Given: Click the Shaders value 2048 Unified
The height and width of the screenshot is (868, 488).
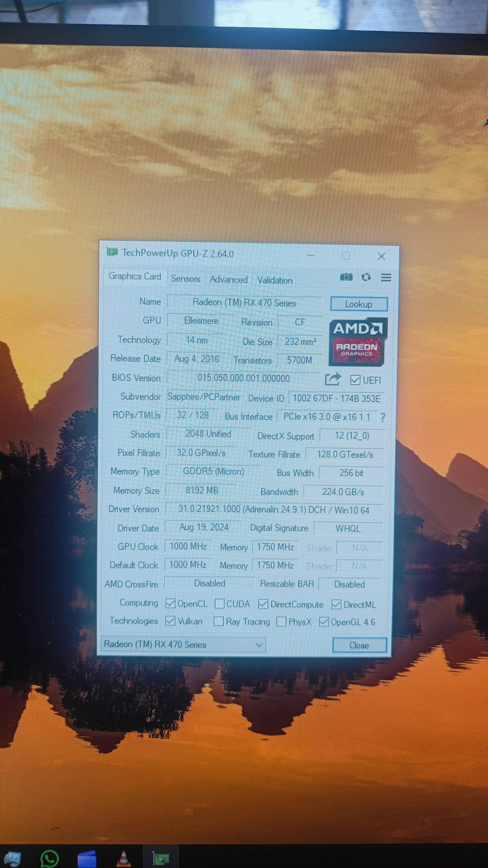Looking at the screenshot, I should point(208,434).
